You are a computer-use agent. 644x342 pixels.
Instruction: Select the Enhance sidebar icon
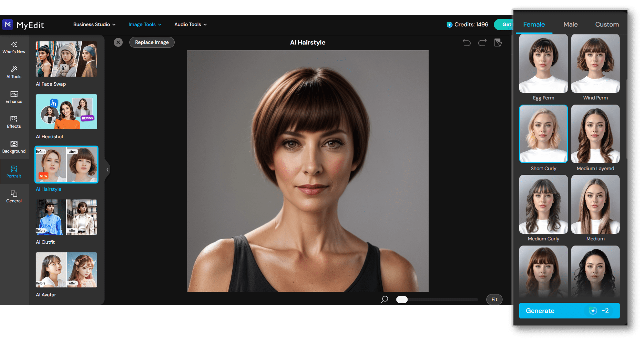coord(14,97)
